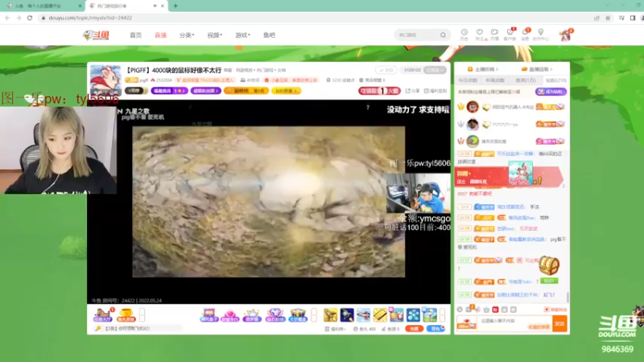Open the 钻石粉丝 diamond activity icon
The width and height of the screenshot is (644, 362).
275,315
